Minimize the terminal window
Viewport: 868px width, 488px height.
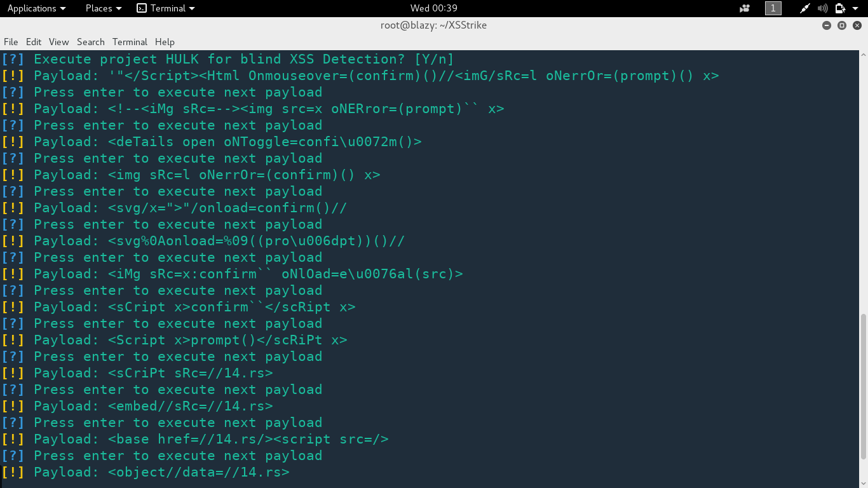pyautogui.click(x=827, y=25)
